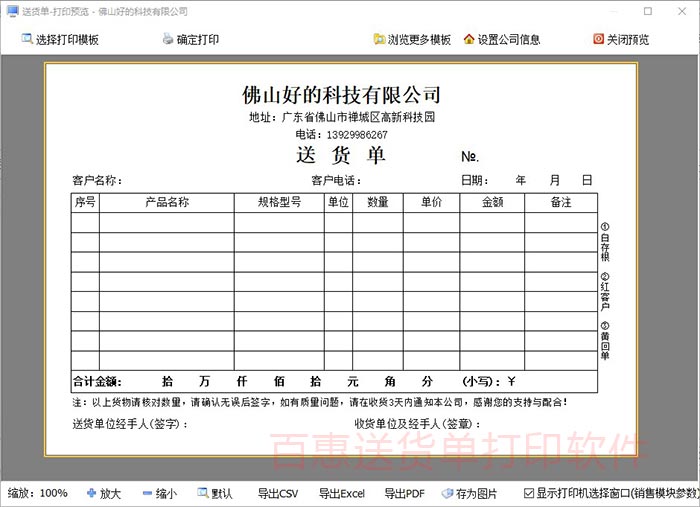Export the document using 导出PDF
Viewport: 700px width, 507px height.
pyautogui.click(x=404, y=493)
